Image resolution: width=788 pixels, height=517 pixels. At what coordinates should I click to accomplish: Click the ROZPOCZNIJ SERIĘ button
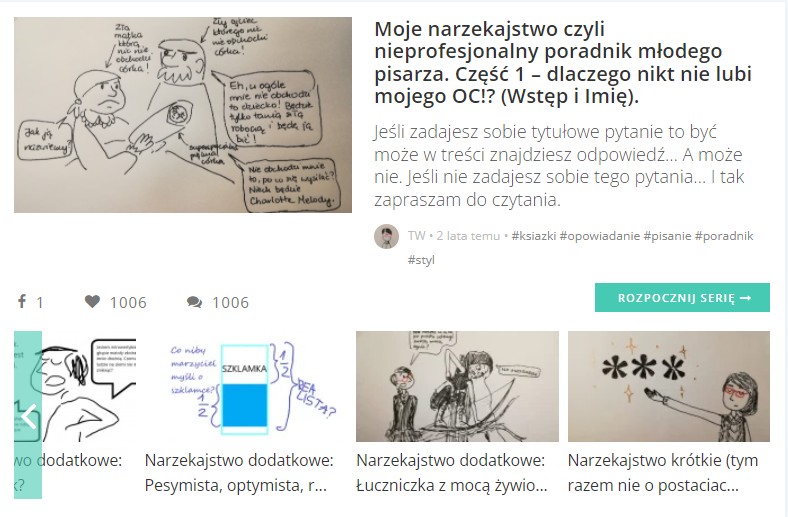682,297
